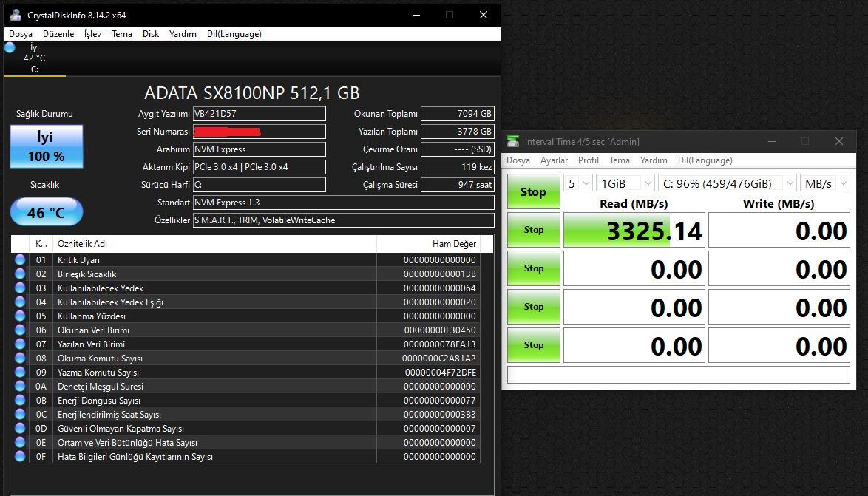This screenshot has height=496, width=868.
Task: Click Okunan Toplamı value 7094 GB
Action: pos(457,114)
